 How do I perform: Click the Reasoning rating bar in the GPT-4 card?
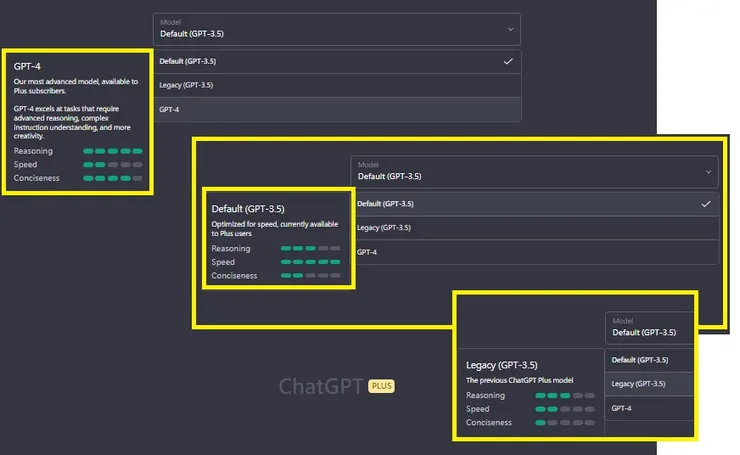click(113, 151)
